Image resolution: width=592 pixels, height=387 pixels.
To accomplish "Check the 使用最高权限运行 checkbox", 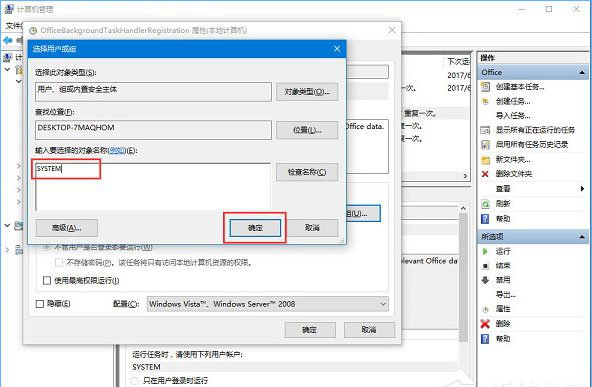I will click(47, 281).
